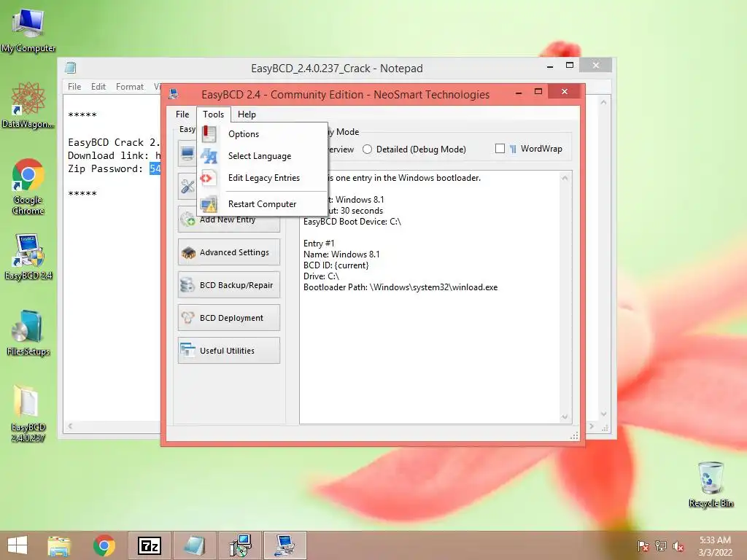Screen dimensions: 747x560
Task: Open 7-Zip from the taskbar
Action: tap(149, 545)
